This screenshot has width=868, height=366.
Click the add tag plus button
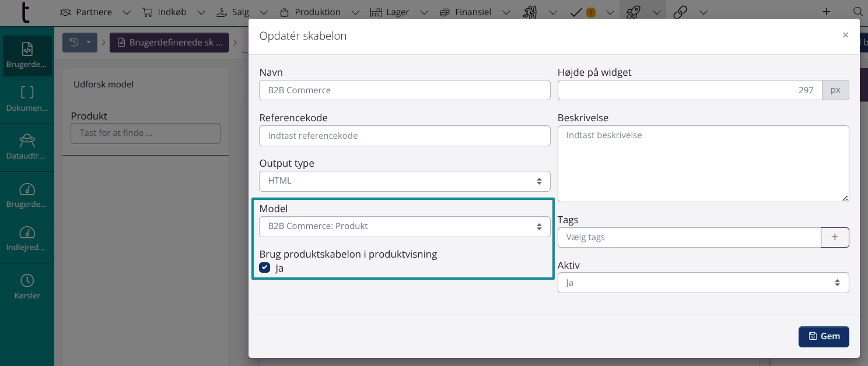835,237
